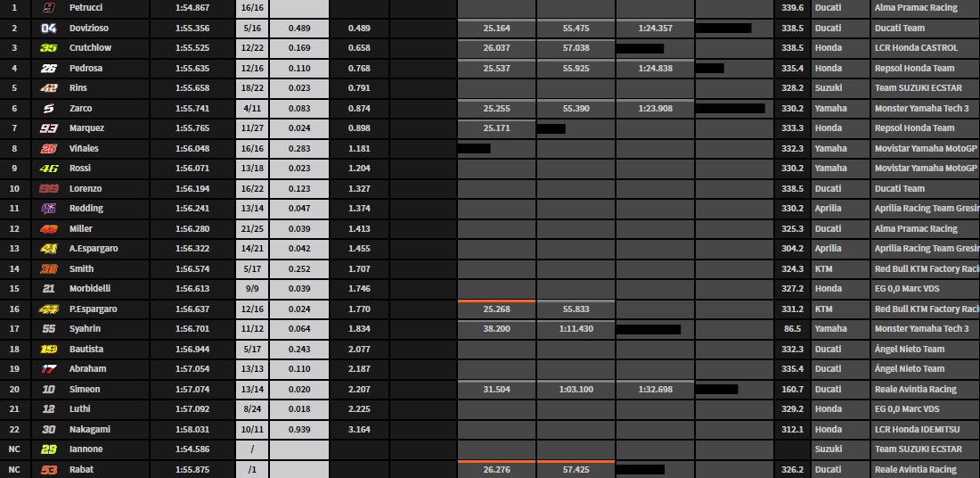Click sector time 25.171 in Marquez's row
The image size is (980, 478).
[497, 128]
